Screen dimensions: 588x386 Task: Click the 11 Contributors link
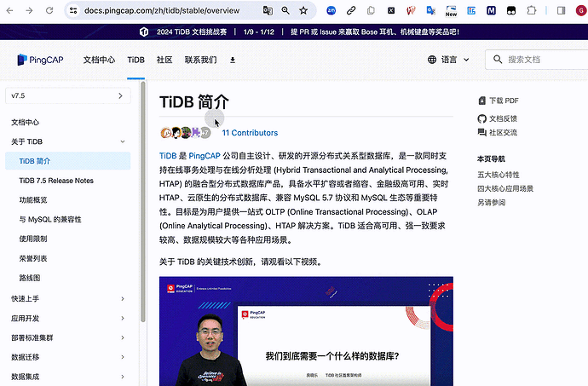(250, 133)
